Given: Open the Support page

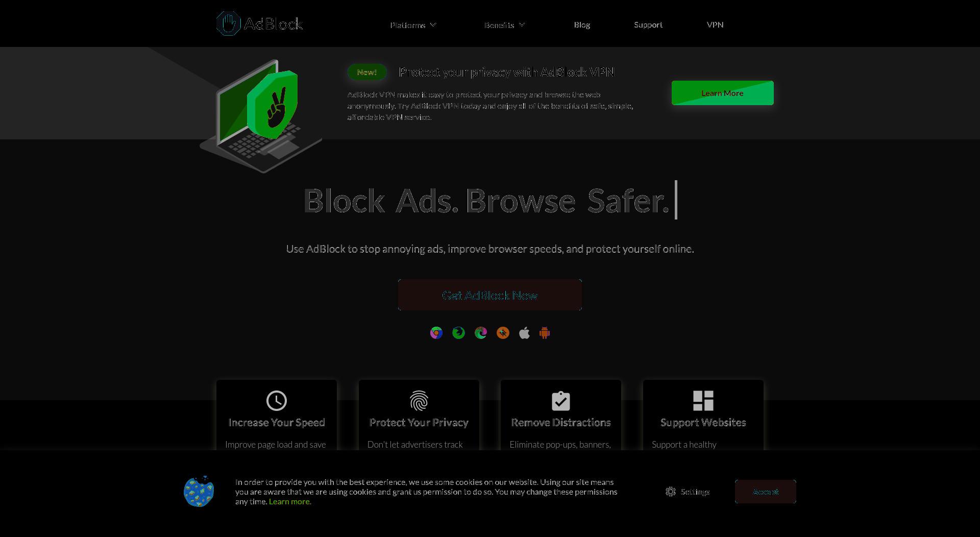Looking at the screenshot, I should [648, 25].
